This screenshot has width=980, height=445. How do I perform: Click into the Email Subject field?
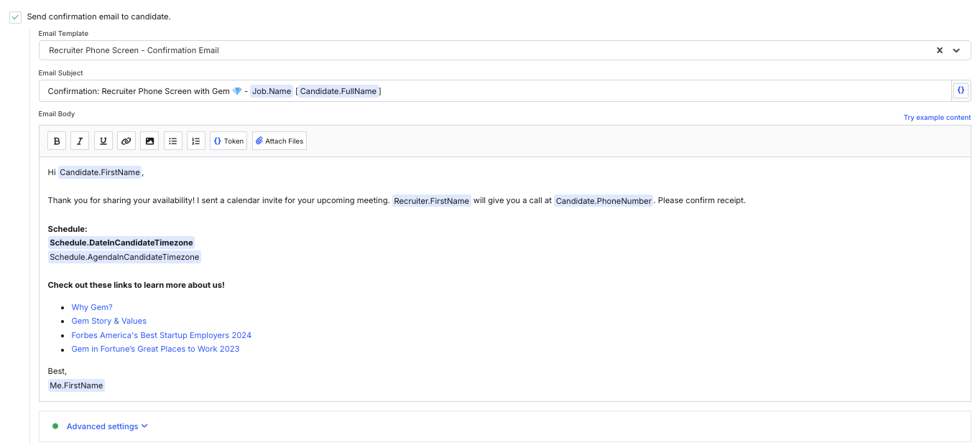(x=495, y=91)
